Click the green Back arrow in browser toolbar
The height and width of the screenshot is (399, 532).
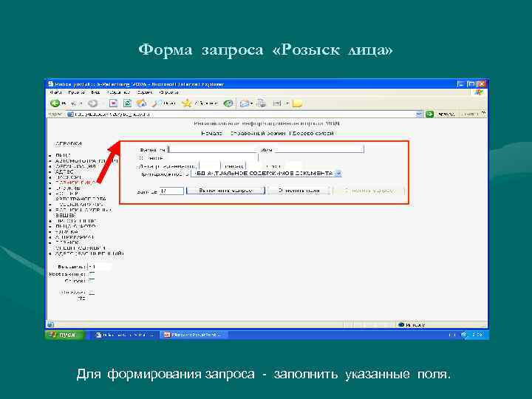pos(55,103)
